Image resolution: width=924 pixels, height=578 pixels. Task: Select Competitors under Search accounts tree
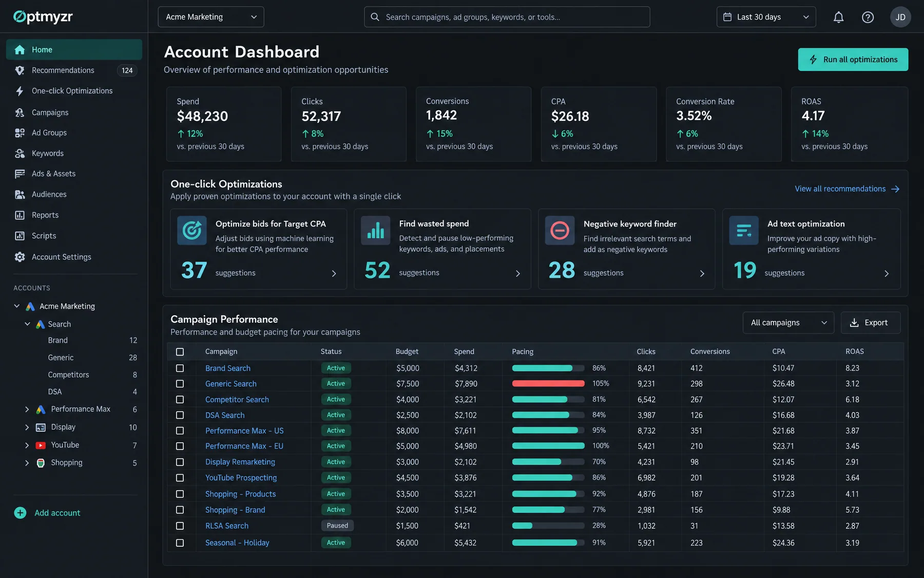[68, 375]
